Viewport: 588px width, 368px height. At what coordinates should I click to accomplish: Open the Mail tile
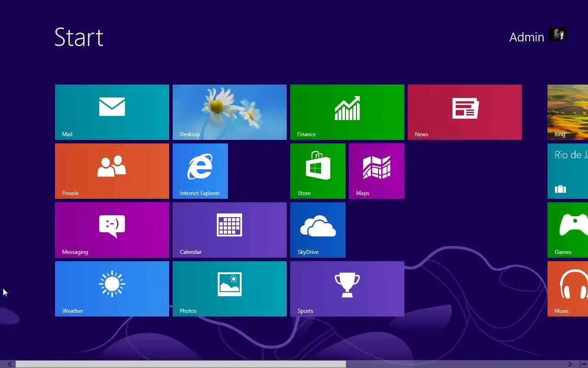point(112,112)
